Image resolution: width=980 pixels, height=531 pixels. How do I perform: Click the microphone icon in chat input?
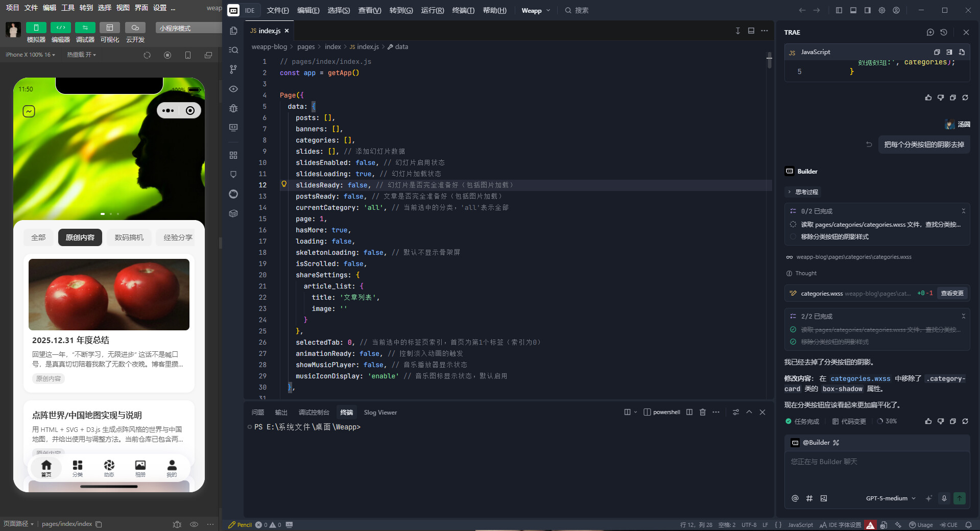[x=944, y=498]
